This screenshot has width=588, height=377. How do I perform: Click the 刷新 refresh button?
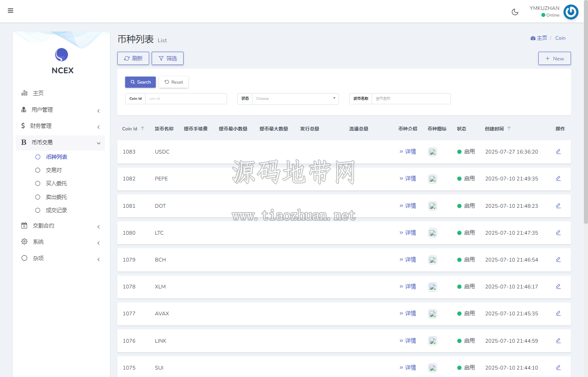tap(133, 58)
